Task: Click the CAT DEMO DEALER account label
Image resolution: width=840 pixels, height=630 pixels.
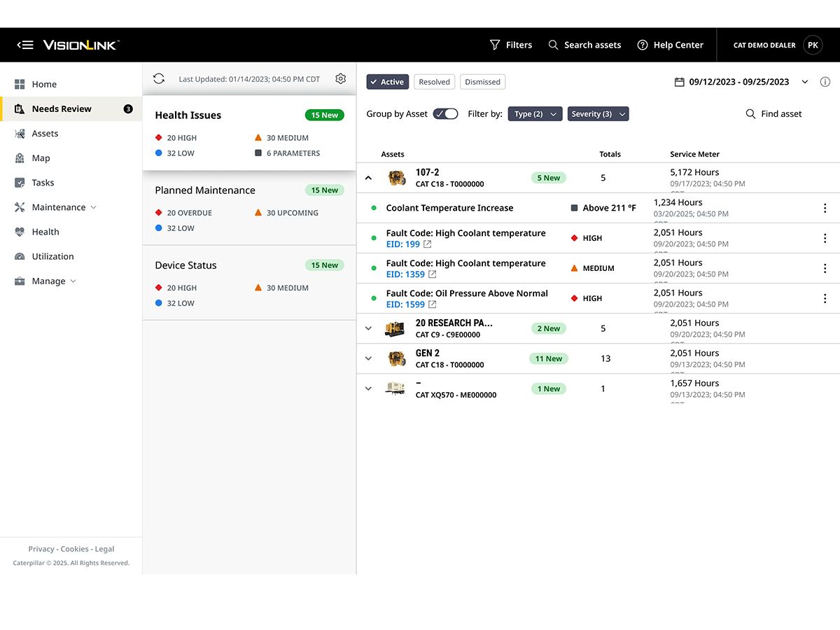Action: coord(764,45)
